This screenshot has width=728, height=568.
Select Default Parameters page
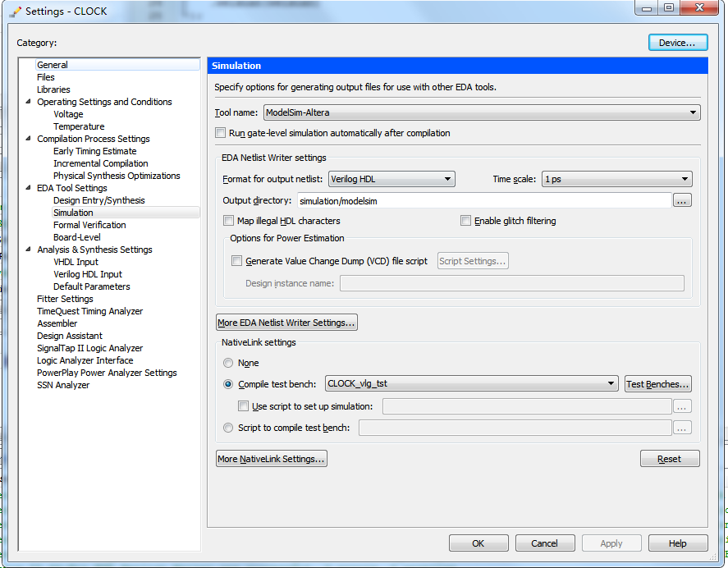[91, 286]
